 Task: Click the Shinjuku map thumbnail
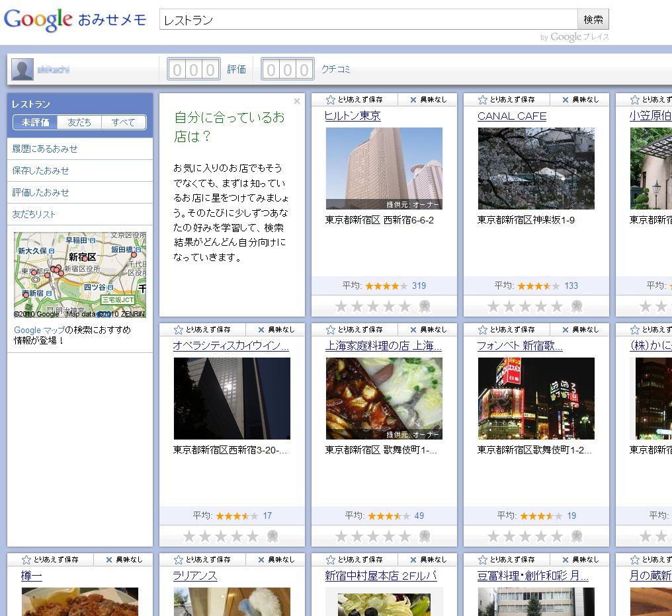[x=80, y=275]
